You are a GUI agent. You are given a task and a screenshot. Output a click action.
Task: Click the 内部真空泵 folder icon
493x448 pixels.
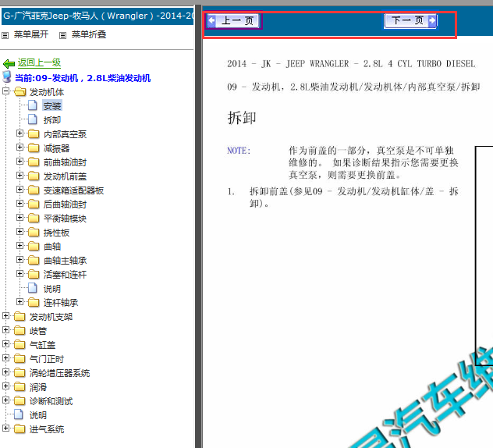[34, 134]
